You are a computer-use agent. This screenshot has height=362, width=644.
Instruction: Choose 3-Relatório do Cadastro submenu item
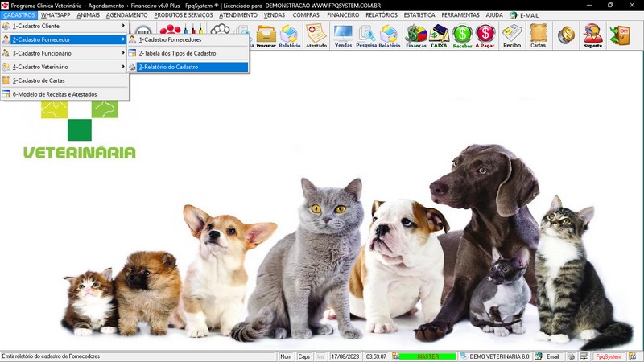(x=188, y=67)
